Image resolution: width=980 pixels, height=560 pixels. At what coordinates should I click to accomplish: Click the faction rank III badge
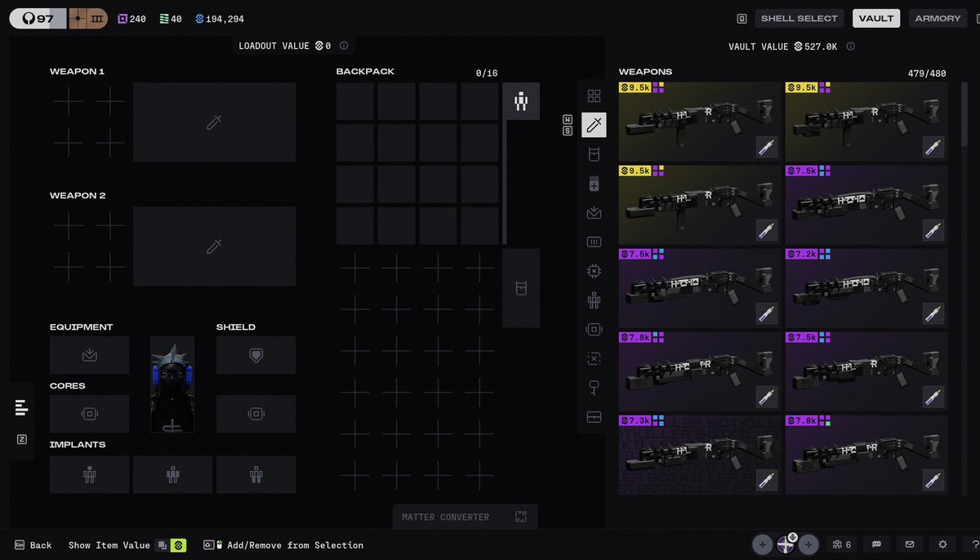pos(87,19)
